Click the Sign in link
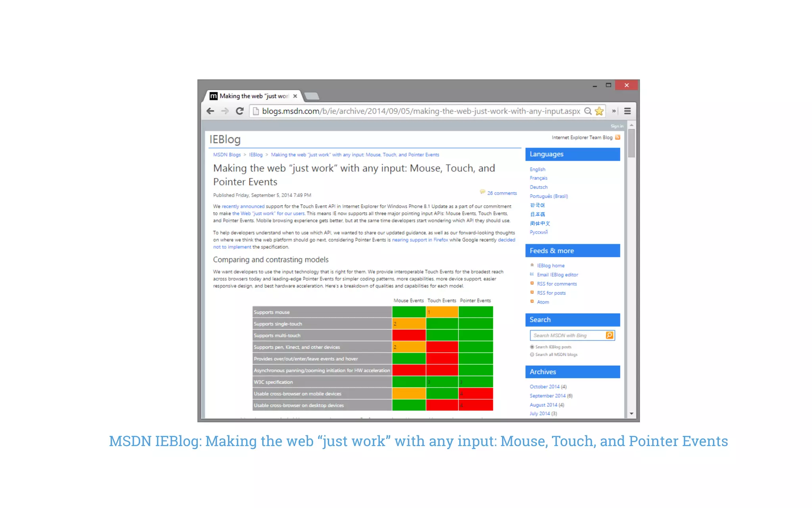 617,126
